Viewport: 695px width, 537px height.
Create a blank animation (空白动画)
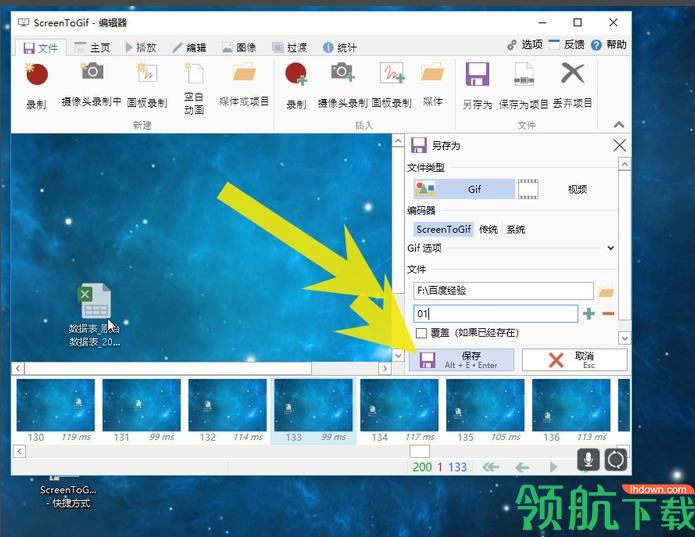(194, 89)
